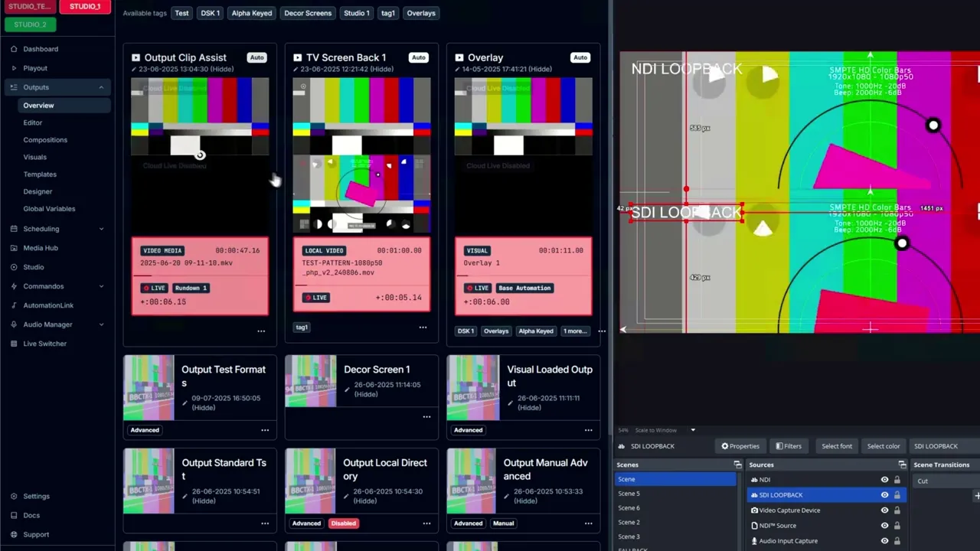Toggle lock on SDI LOOPBACK source
The image size is (980, 551).
tap(897, 495)
